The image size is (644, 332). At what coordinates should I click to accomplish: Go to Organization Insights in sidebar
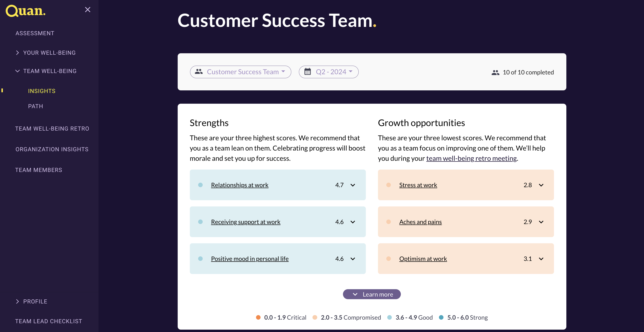pos(52,149)
